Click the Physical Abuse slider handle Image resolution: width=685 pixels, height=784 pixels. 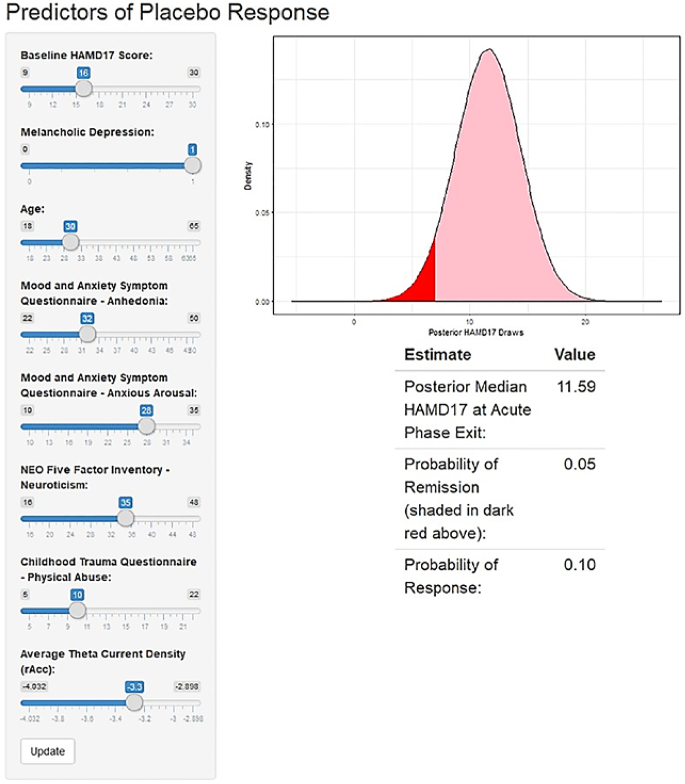point(78,611)
